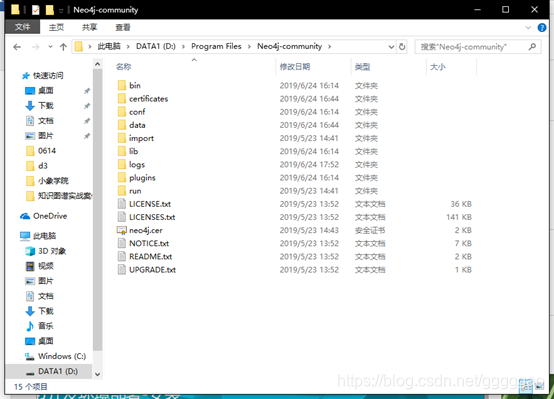Click the Windows (C:) drive icon
Screen dimensions: 554x399
pos(30,356)
